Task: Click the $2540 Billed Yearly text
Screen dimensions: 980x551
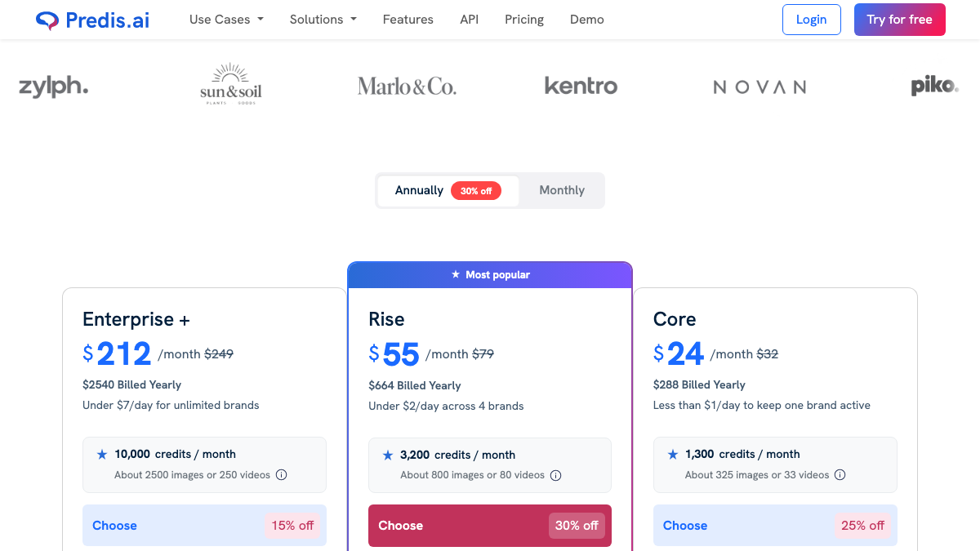Action: pyautogui.click(x=131, y=384)
